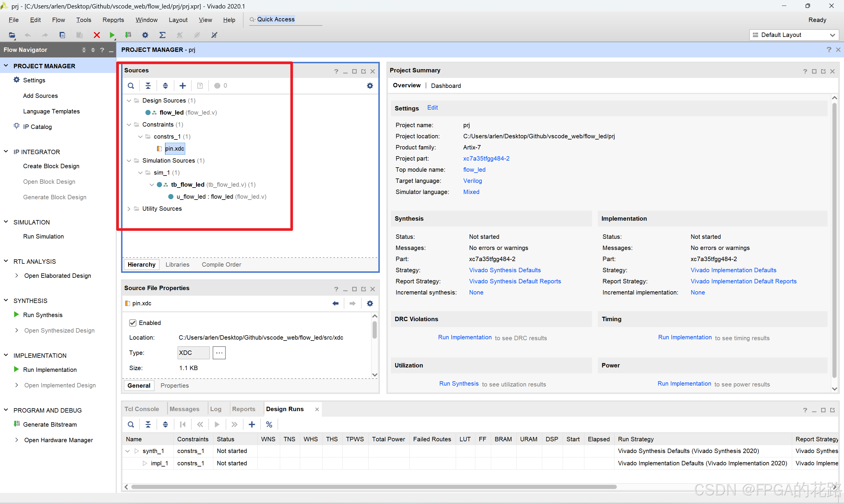Click Generate Bitstream in Flow Navigator
The image size is (844, 504).
coord(50,425)
